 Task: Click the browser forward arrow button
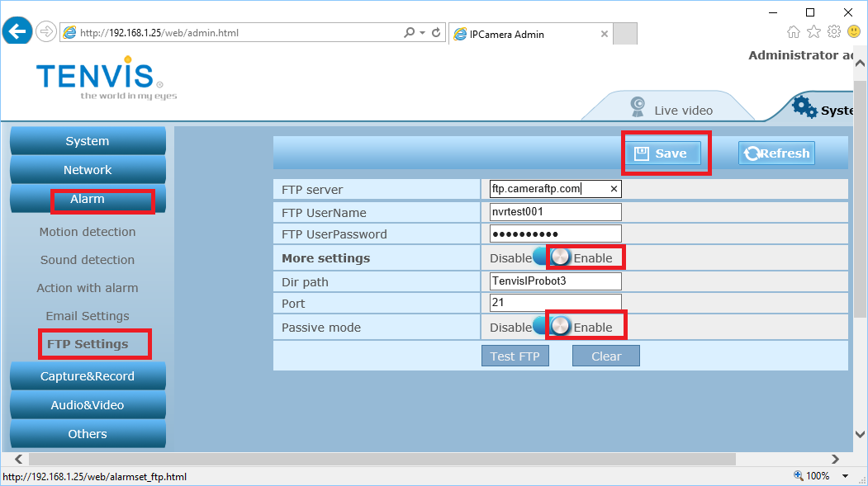46,32
